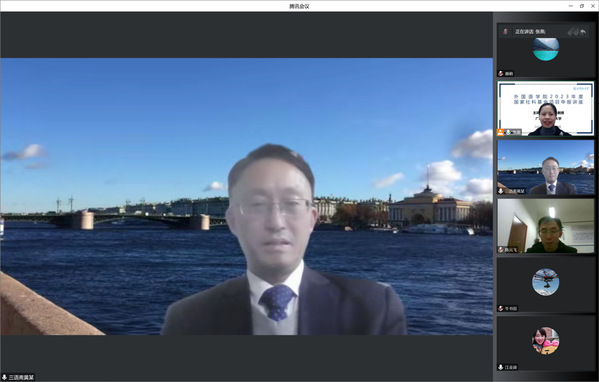This screenshot has height=382, width=599.
Task: Click the main speaker video area
Action: click(246, 196)
